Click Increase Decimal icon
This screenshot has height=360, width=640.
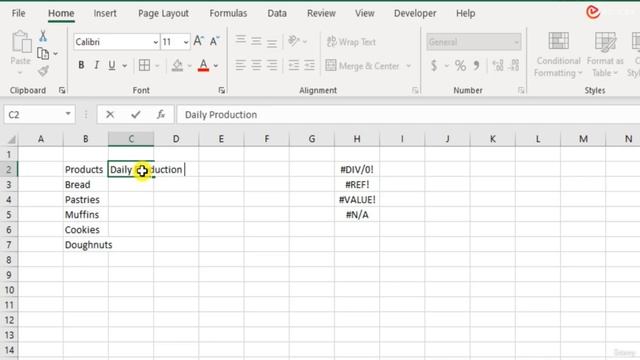[x=498, y=65]
